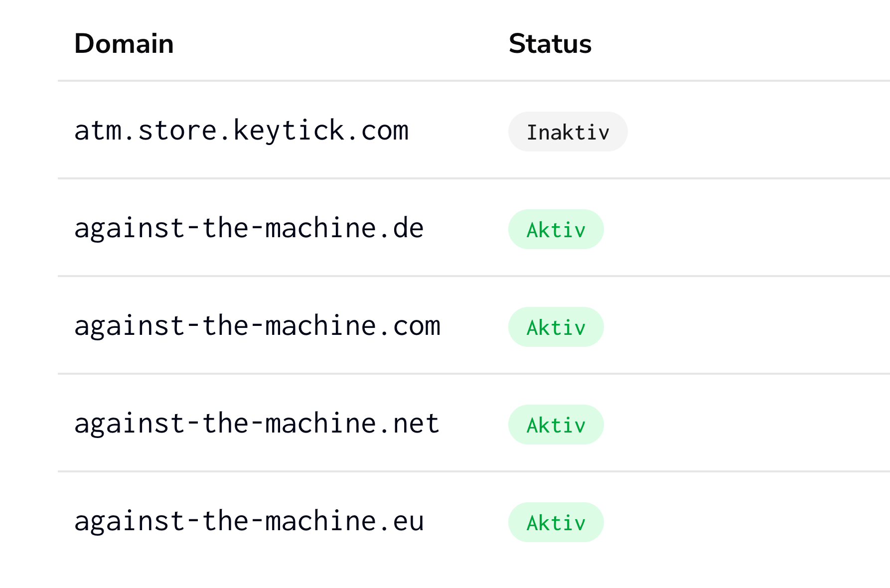Click the Aktiv badge for against-the-machine.eu
The image size is (890, 588).
tap(556, 523)
